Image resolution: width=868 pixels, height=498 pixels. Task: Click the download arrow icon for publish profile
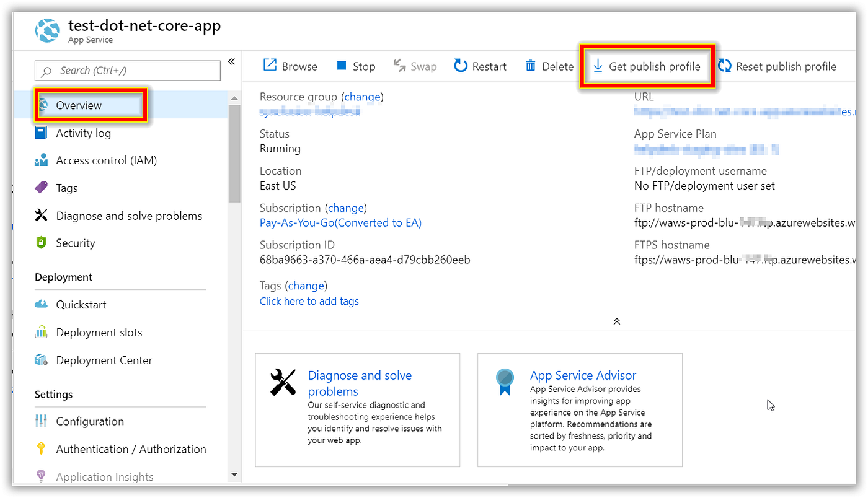tap(598, 66)
